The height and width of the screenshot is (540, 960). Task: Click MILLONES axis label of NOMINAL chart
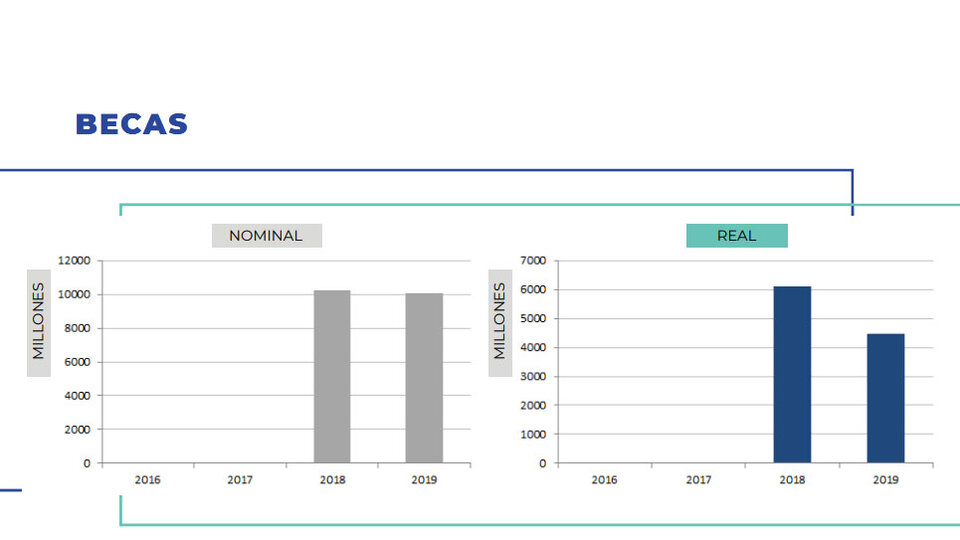[39, 322]
